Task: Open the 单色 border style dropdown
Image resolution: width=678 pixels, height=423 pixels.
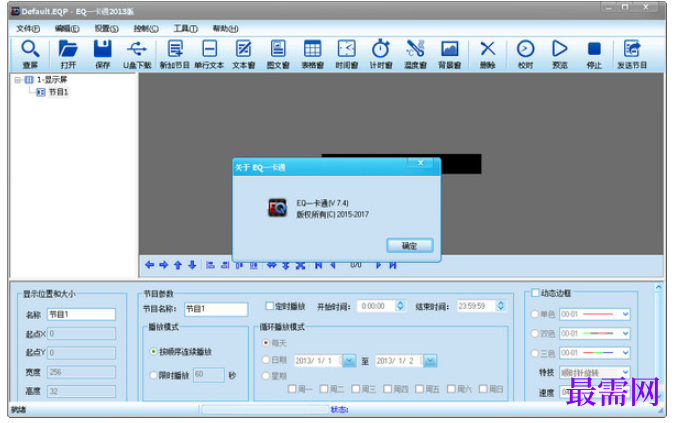Action: pyautogui.click(x=625, y=314)
